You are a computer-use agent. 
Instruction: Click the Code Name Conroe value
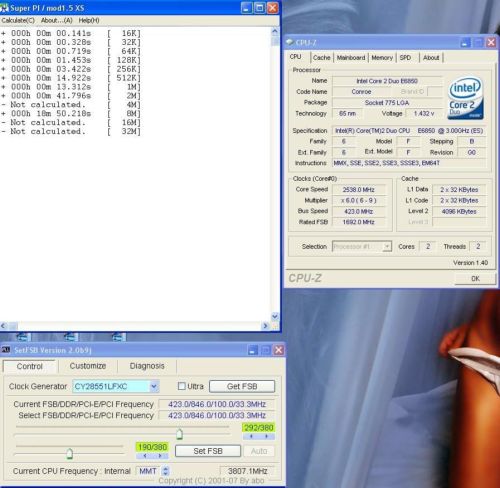tap(361, 92)
